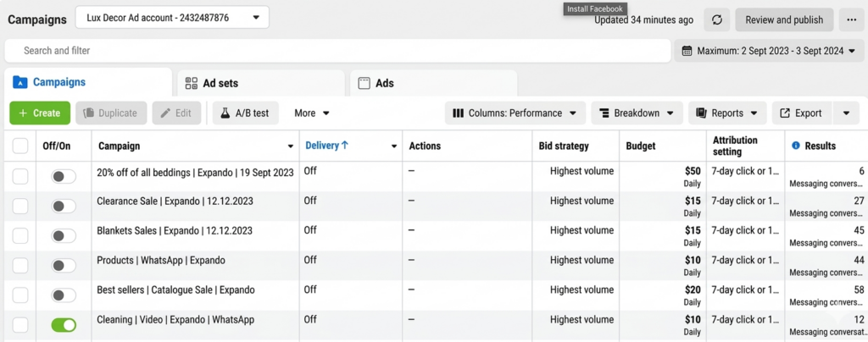Click the A/B test flask icon
This screenshot has height=342, width=868.
coord(225,113)
